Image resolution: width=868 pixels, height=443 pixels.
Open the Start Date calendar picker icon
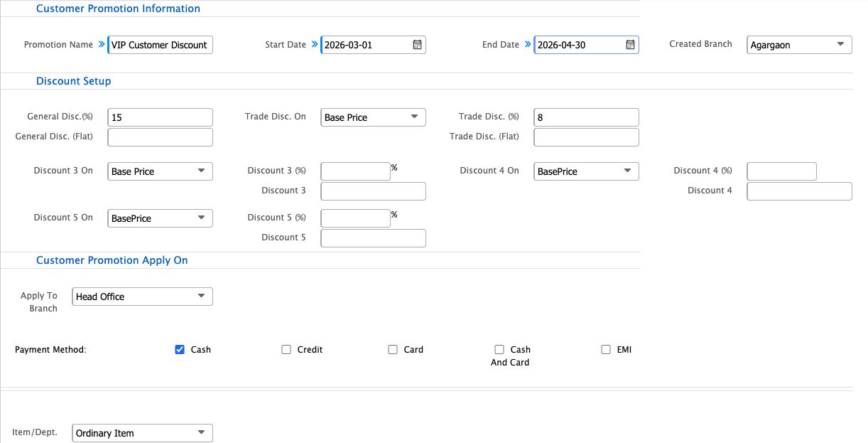[417, 45]
